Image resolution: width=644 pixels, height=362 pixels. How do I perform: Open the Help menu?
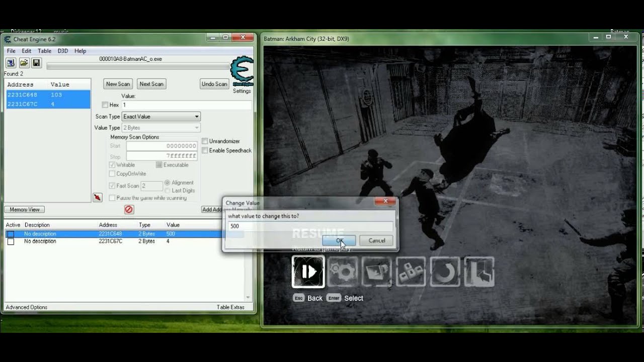(x=80, y=51)
